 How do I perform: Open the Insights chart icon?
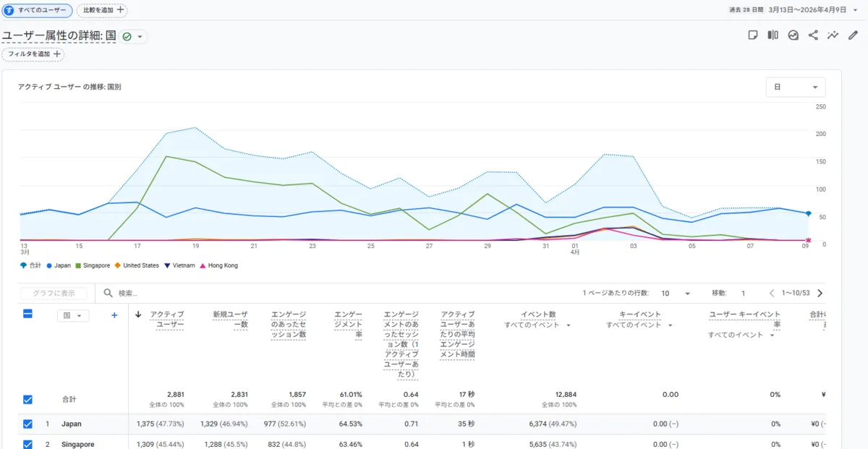(x=793, y=35)
